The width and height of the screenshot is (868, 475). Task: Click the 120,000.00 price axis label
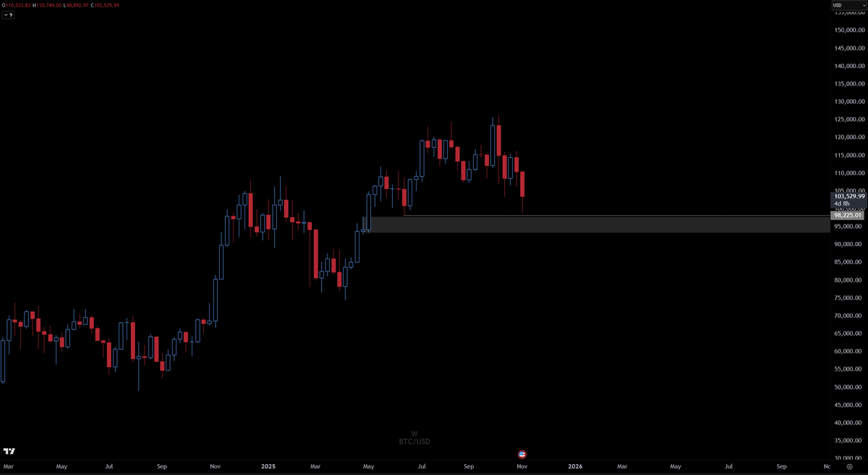coord(850,138)
